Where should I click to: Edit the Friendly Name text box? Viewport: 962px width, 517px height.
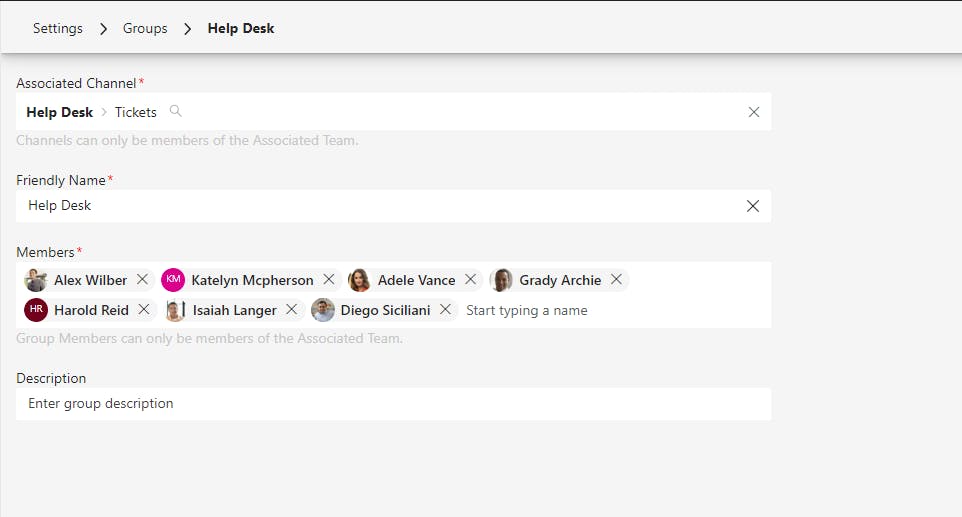pos(380,206)
